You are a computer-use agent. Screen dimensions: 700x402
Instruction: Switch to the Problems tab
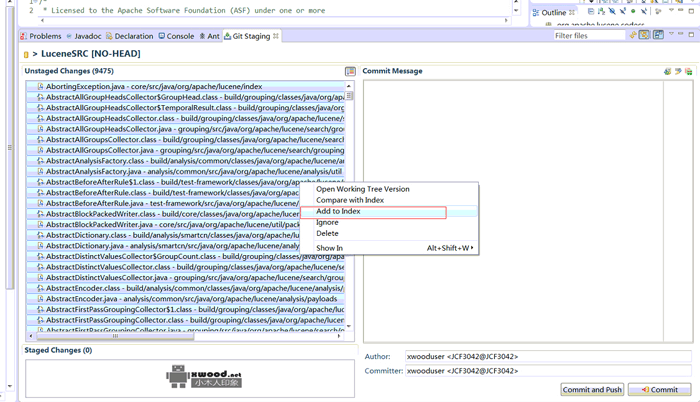pyautogui.click(x=41, y=36)
